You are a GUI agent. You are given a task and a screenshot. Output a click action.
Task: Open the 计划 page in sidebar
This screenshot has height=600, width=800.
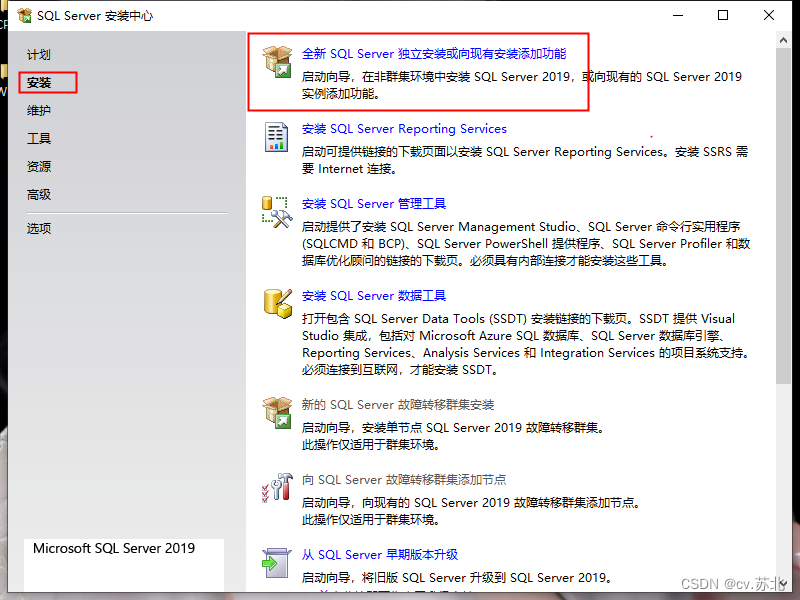39,55
